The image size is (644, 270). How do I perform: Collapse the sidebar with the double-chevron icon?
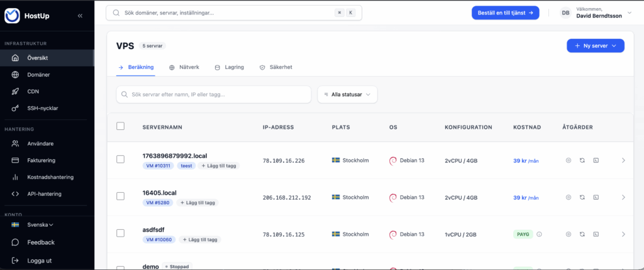point(80,16)
